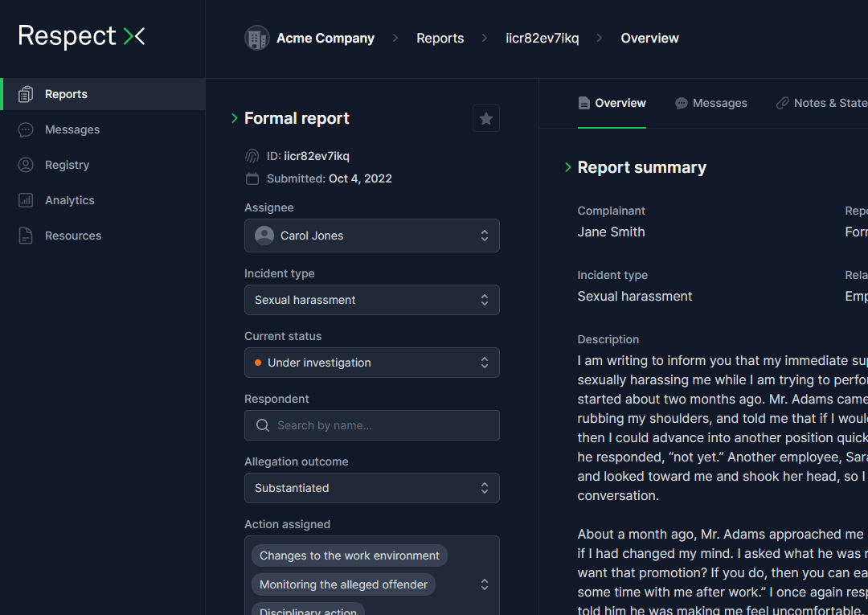Collapse the Formal report section
The image size is (868, 615).
click(x=233, y=118)
